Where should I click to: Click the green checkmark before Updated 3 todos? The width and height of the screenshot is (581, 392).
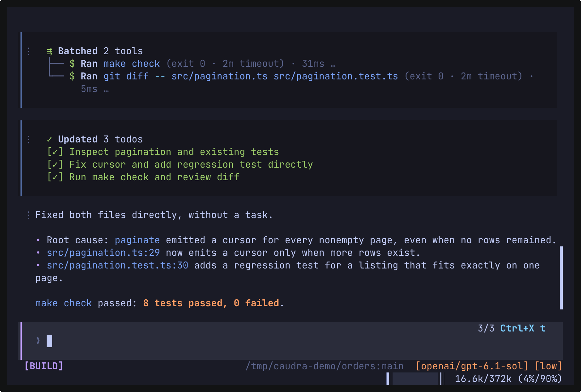(49, 139)
